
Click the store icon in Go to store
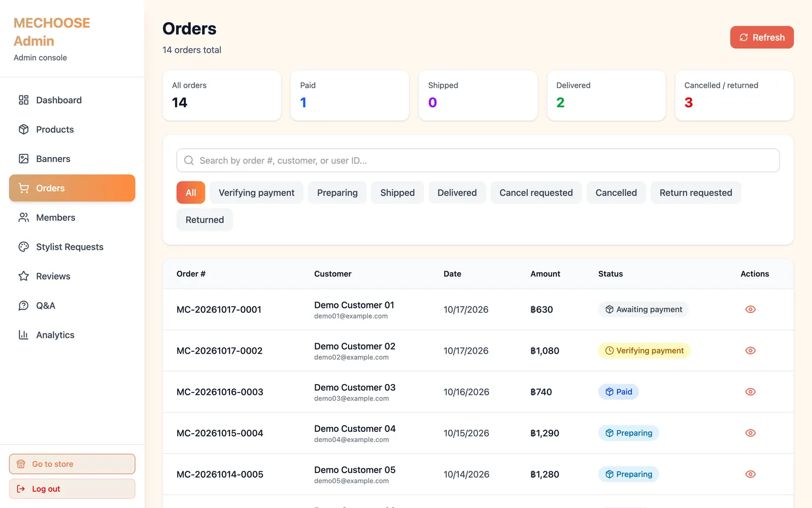pyautogui.click(x=21, y=464)
